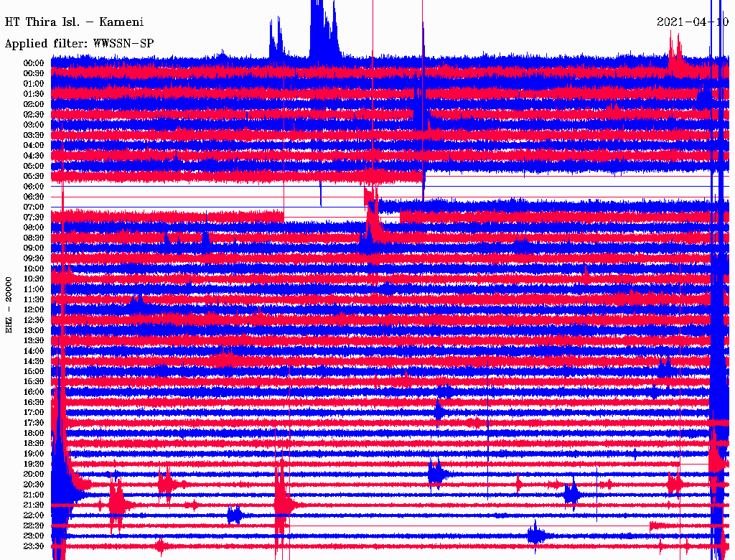Click the '21:00' time label

34,495
